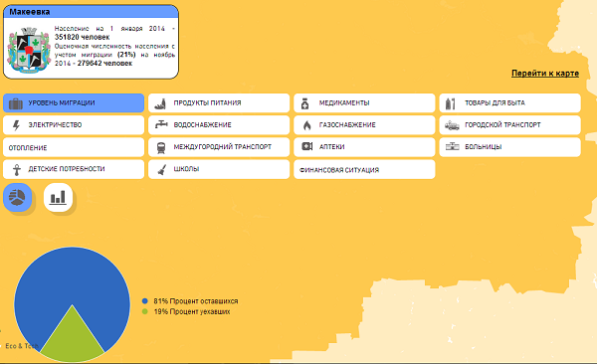Click the food products icon
This screenshot has width=597, height=364.
(x=161, y=103)
